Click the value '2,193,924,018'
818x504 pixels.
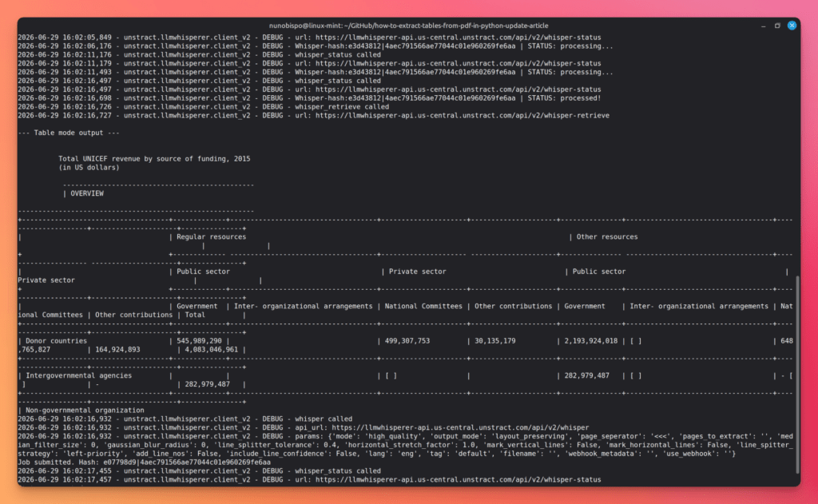click(591, 341)
